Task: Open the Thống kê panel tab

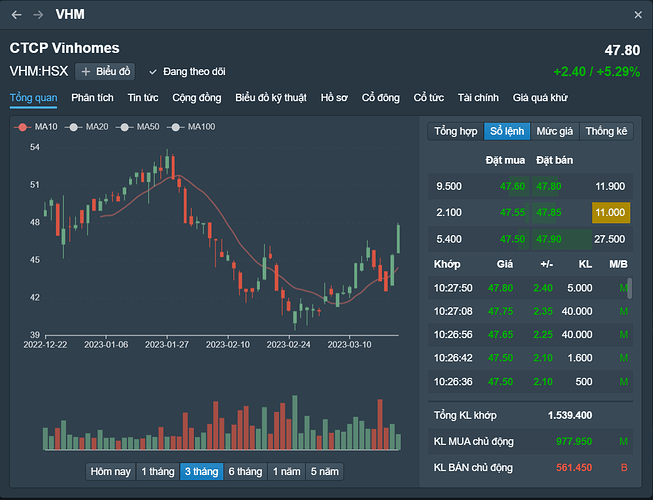Action: click(606, 131)
